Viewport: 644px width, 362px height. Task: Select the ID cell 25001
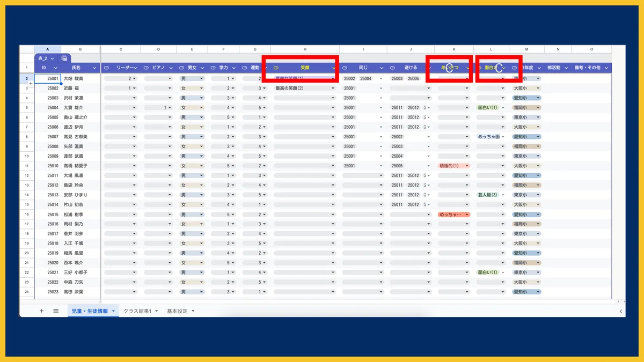[x=48, y=78]
